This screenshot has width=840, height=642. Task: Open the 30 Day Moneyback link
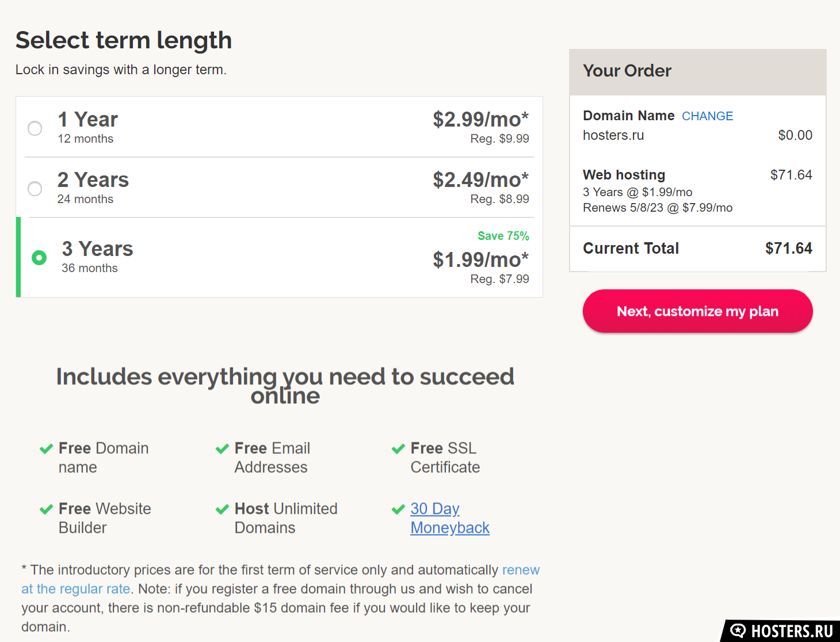click(x=450, y=518)
